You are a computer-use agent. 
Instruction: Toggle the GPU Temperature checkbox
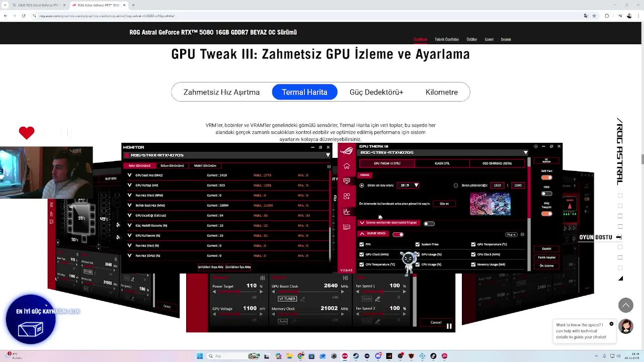tap(473, 244)
